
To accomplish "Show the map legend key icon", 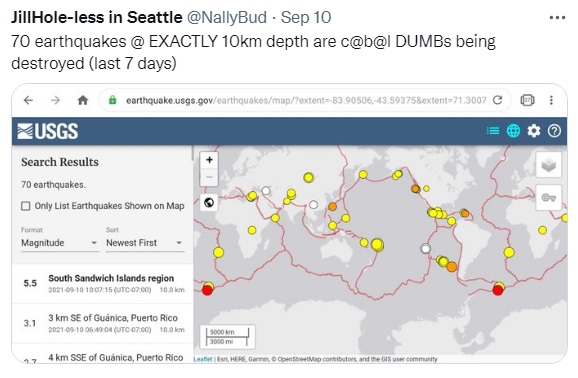I will coord(549,198).
